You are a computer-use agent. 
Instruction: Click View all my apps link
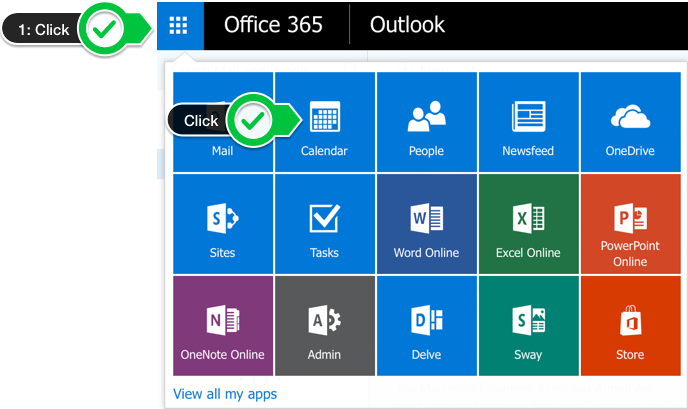[225, 394]
